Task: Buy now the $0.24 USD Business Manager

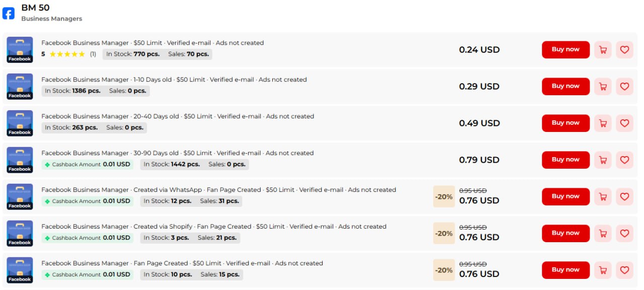Action: (x=566, y=50)
